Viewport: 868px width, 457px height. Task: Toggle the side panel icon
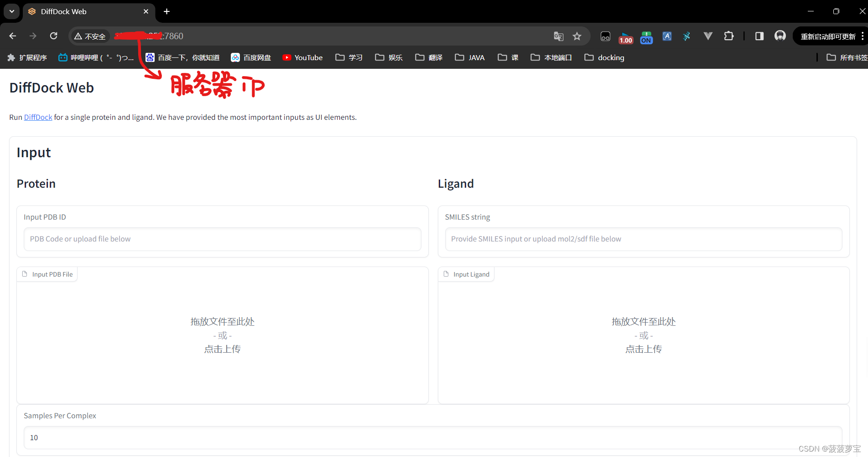pos(759,36)
